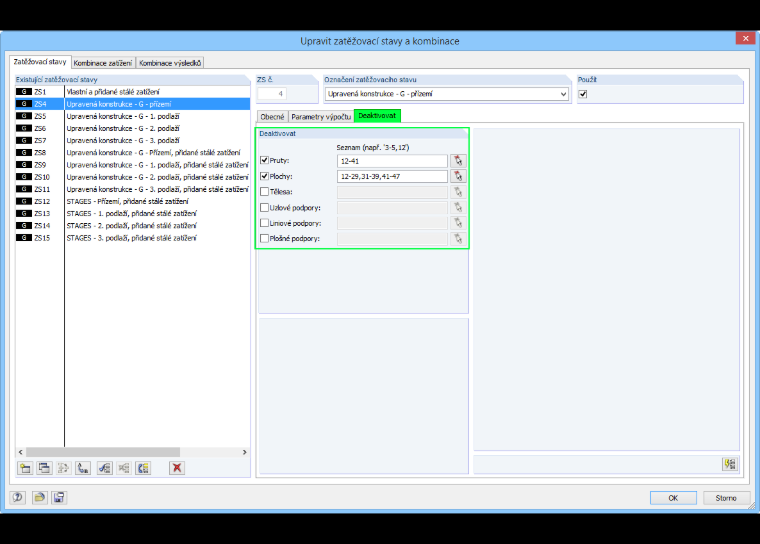Select the Deaktivovat sub-tab
The width and height of the screenshot is (760, 544).
point(377,116)
